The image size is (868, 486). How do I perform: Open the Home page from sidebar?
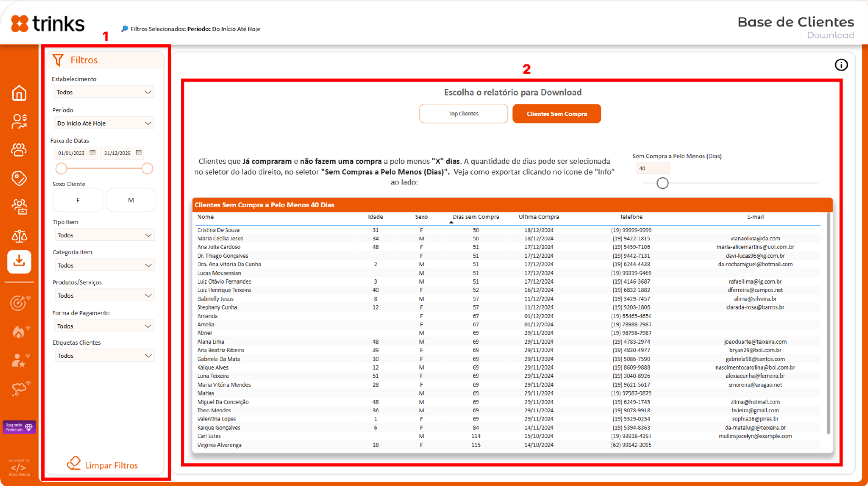[19, 93]
